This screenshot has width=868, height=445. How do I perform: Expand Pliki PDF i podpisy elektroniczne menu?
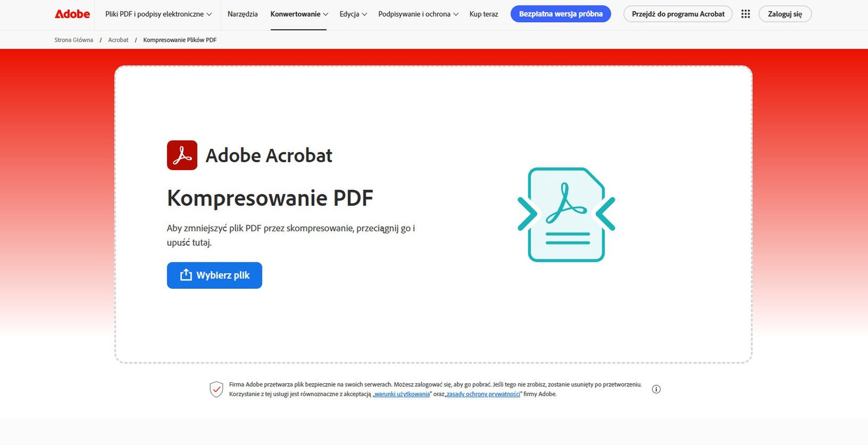[x=158, y=14]
